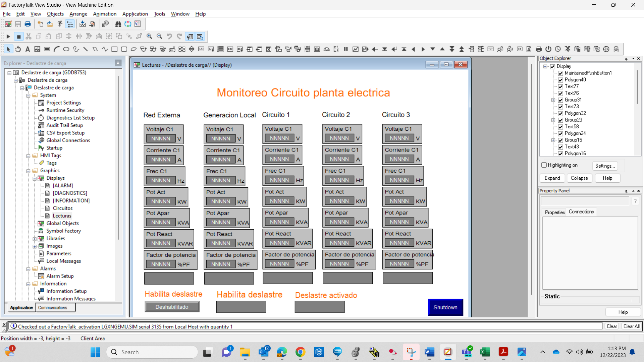This screenshot has height=362, width=644.
Task: Expand Group15 node in Object Explorer
Action: 553,140
